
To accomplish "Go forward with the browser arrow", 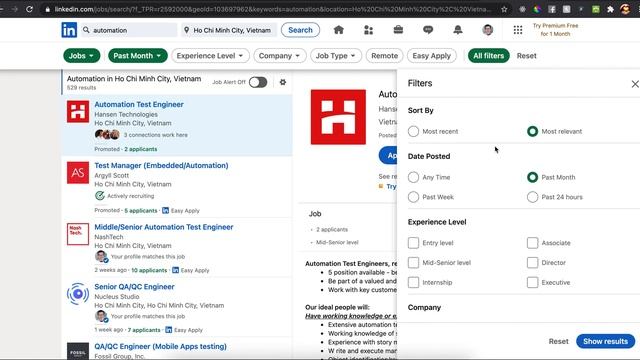I will [x=15, y=9].
